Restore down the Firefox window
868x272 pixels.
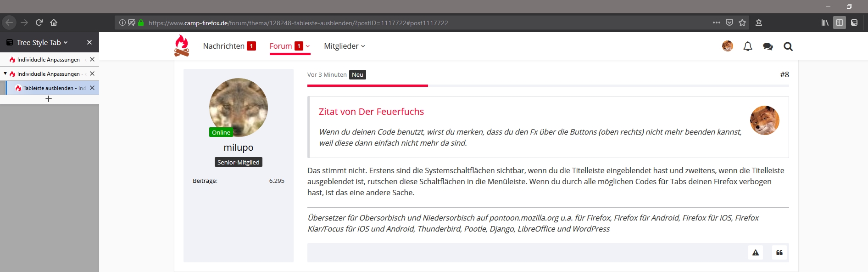click(849, 6)
